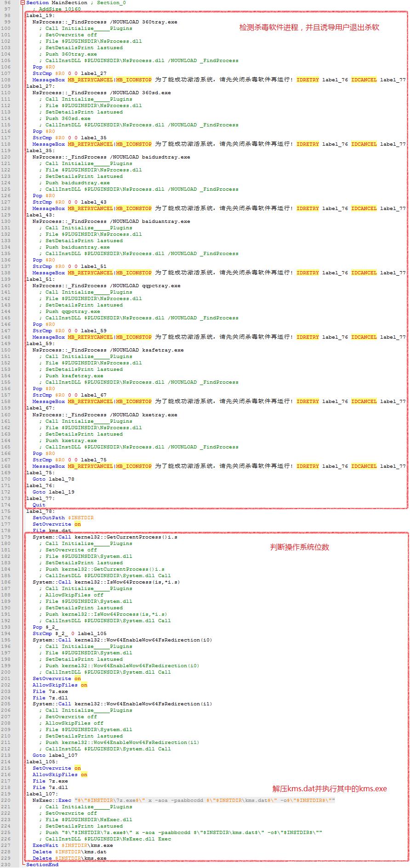
Task: Click the '; Push 360sd.exe' comment
Action: (x=65, y=119)
